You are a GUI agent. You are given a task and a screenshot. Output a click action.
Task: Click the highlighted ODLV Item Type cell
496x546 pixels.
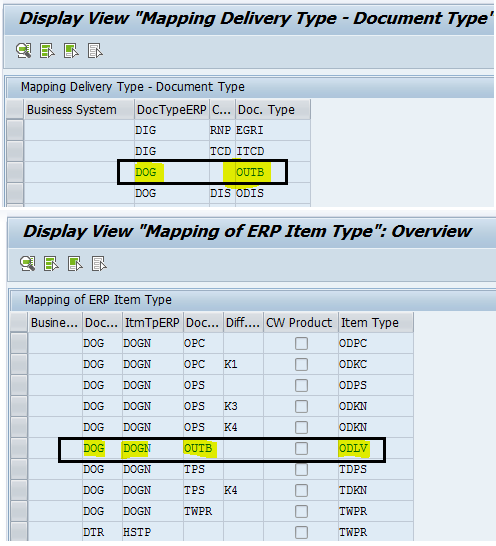(x=353, y=448)
